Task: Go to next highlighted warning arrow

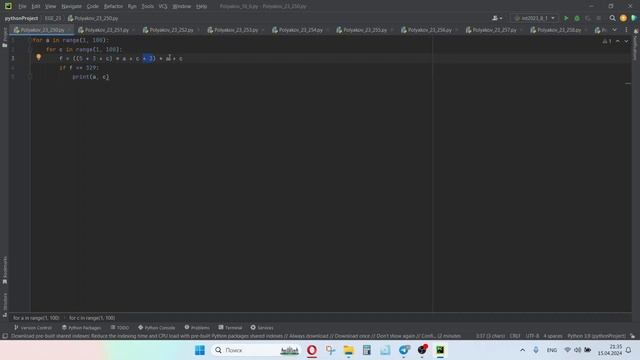Action: (x=626, y=41)
